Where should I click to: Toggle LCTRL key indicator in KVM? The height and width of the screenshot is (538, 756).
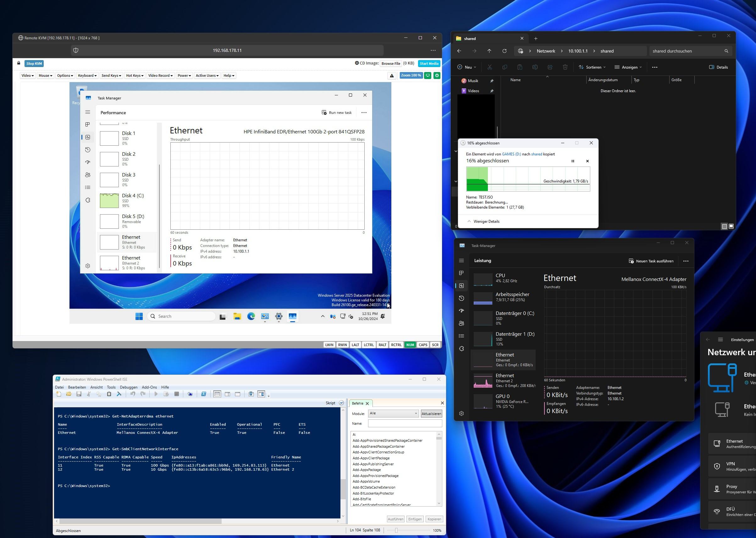tap(369, 345)
